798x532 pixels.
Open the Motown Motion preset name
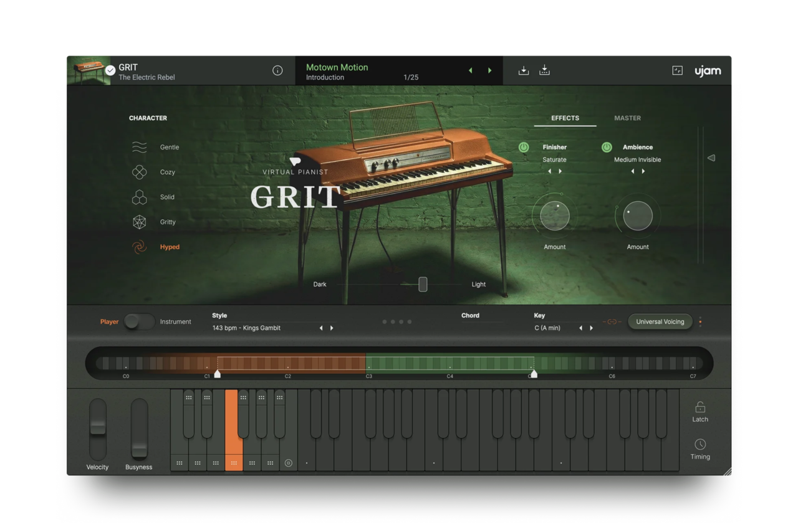click(337, 67)
